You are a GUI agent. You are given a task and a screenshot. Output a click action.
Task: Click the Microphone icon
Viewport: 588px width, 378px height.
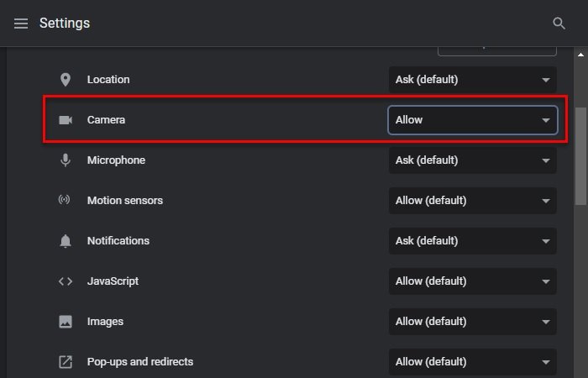(66, 160)
